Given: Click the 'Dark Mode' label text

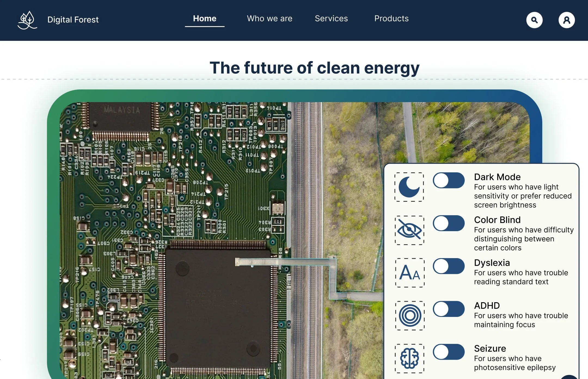Looking at the screenshot, I should (497, 177).
